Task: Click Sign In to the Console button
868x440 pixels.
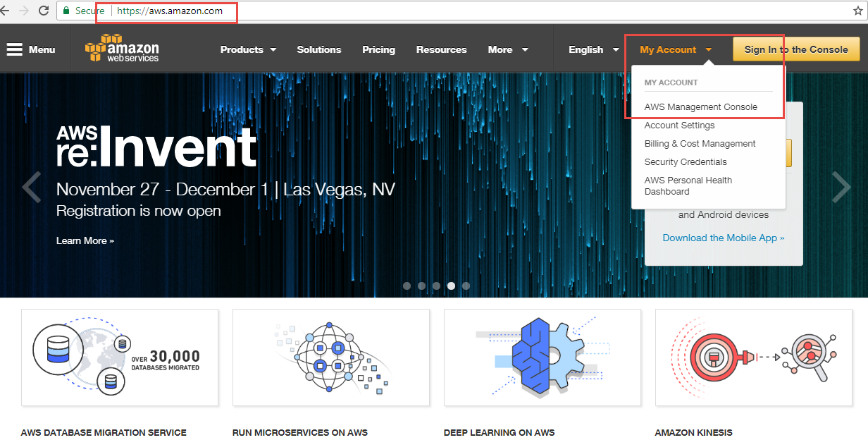Action: point(796,49)
